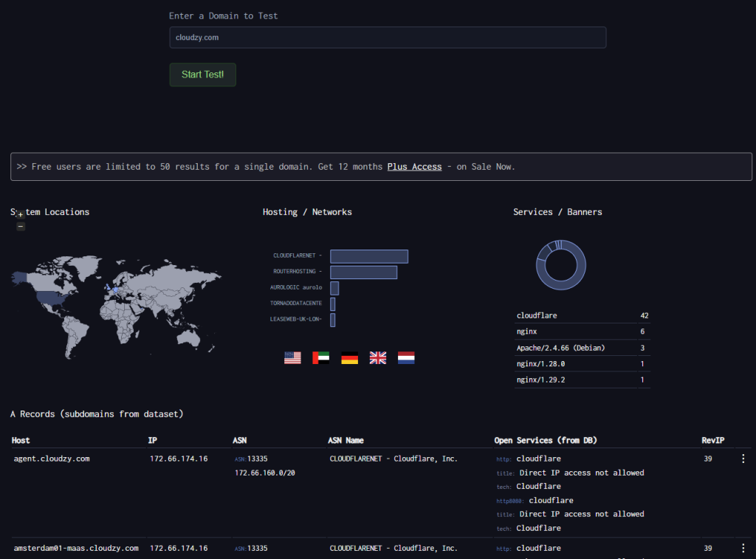756x559 pixels.
Task: Click the German flag icon
Action: [x=349, y=358]
